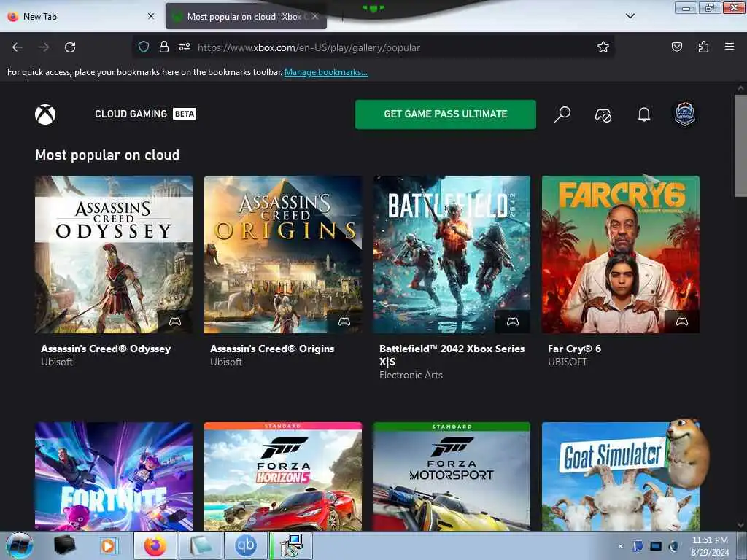Open the Assassin's Creed Odyssey title link
Image resolution: width=747 pixels, height=560 pixels.
coord(106,349)
